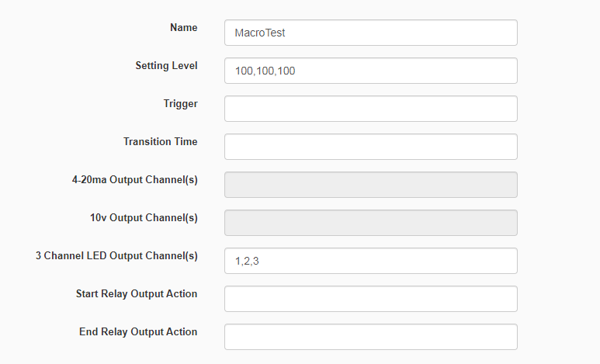
Task: Click the disabled 4-20ma Output Channel(s) box
Action: coord(371,185)
